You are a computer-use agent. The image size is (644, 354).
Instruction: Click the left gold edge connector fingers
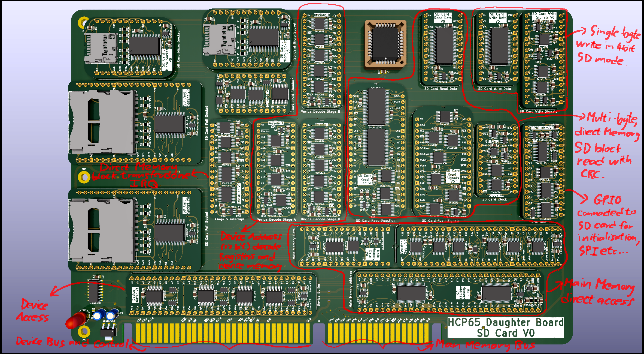coord(222,333)
